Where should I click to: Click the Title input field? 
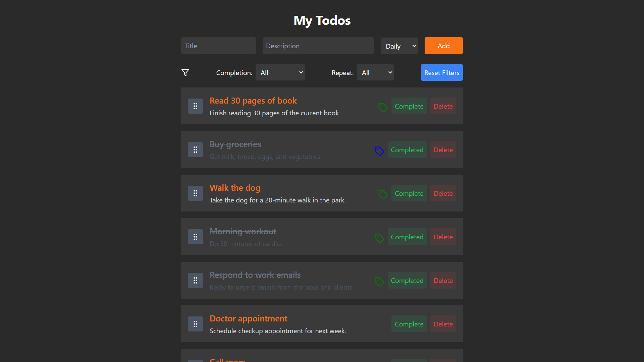[218, 46]
